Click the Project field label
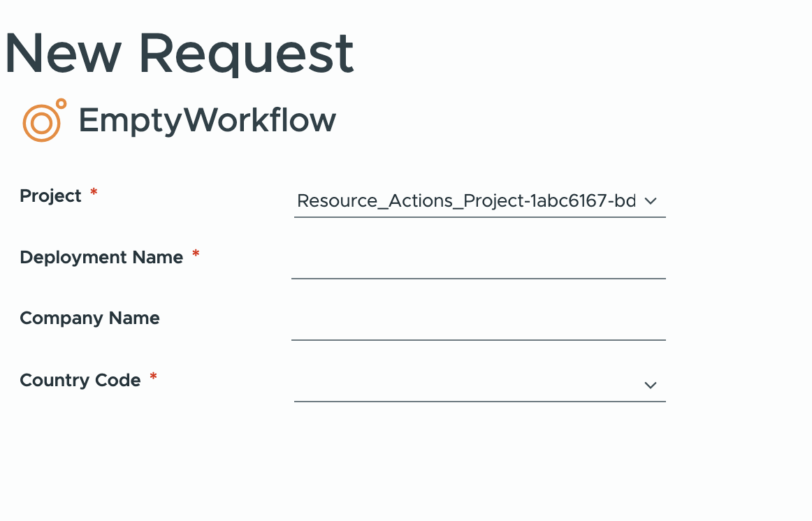This screenshot has width=812, height=521. (50, 196)
